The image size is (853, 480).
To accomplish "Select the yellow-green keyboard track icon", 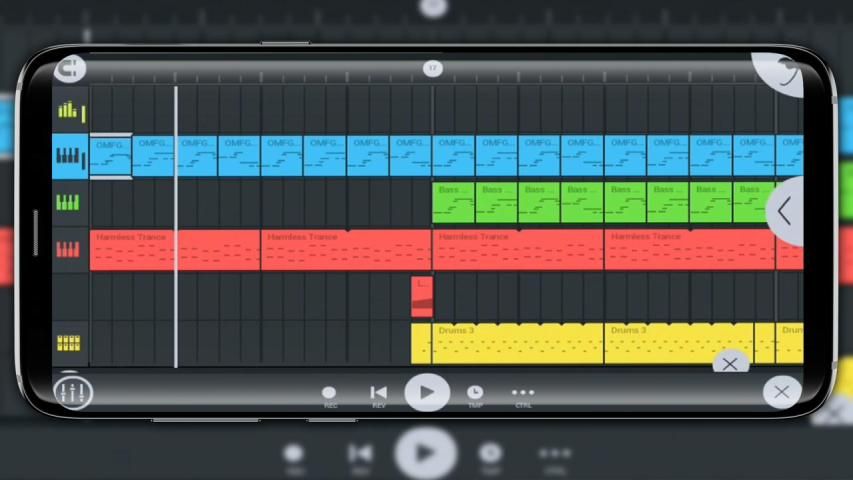I will pyautogui.click(x=69, y=110).
